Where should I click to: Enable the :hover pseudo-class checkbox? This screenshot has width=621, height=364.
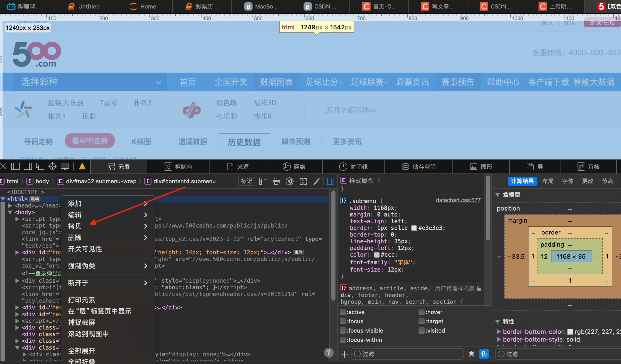point(421,312)
